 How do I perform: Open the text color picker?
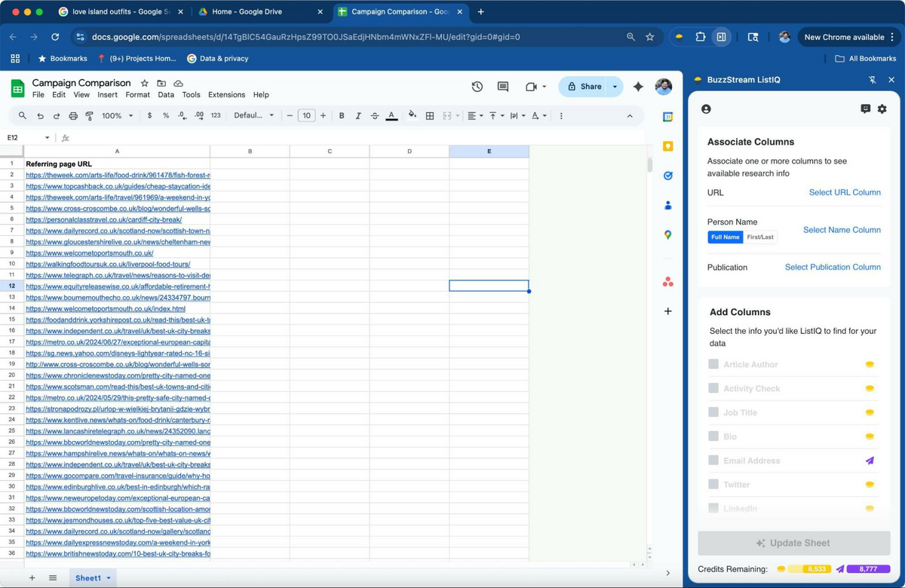[391, 115]
